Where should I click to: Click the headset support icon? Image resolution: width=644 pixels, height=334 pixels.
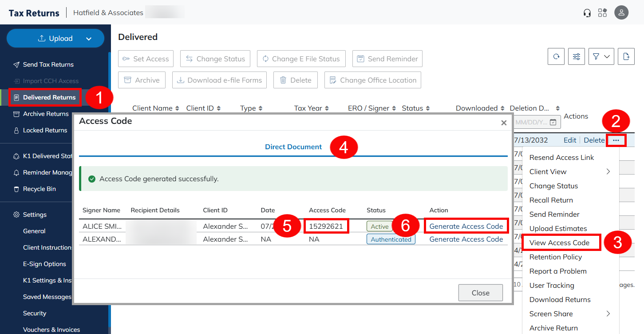pos(587,13)
